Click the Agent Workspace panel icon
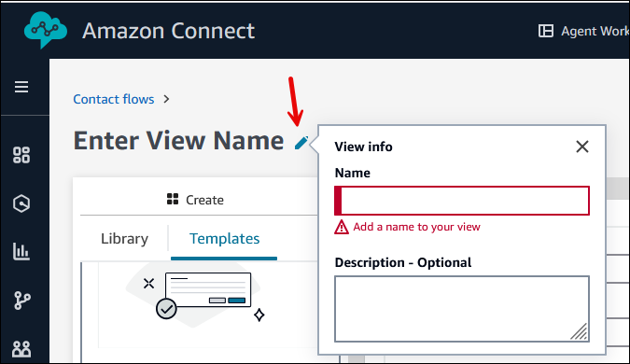 546,31
